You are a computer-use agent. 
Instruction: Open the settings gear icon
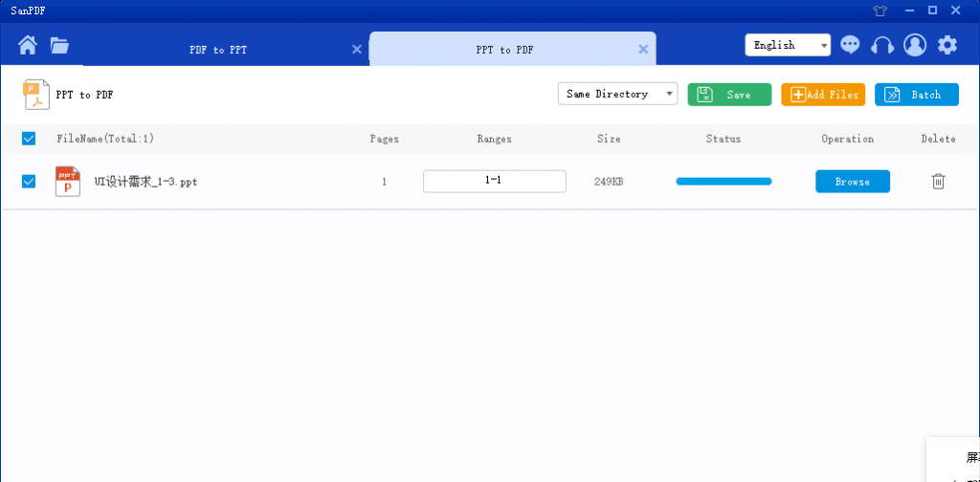pyautogui.click(x=947, y=45)
